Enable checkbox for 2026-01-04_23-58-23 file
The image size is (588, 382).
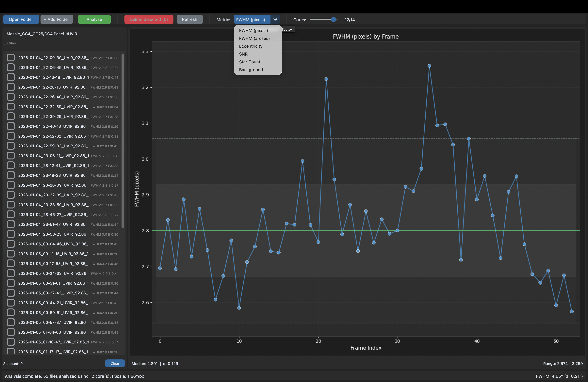[x=11, y=234]
